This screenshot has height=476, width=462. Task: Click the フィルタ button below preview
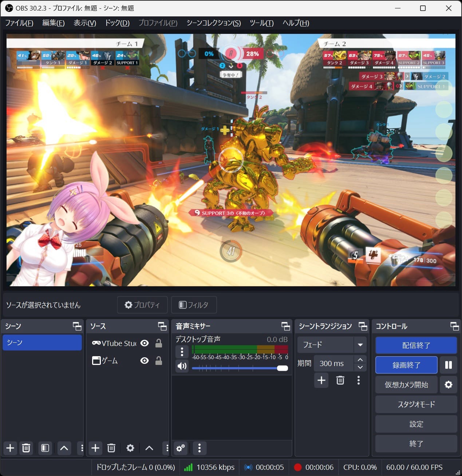pos(194,305)
